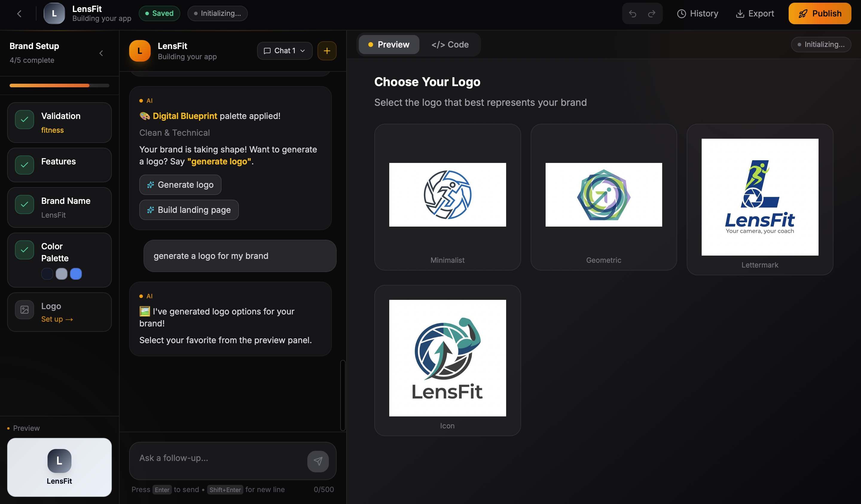
Task: Switch to the Code tab
Action: pos(450,45)
